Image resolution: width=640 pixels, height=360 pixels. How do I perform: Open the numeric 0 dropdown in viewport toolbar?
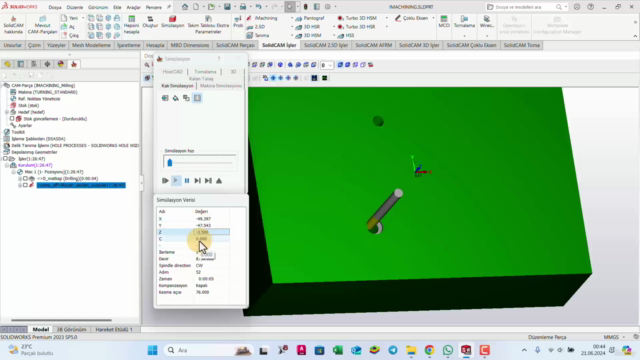[x=327, y=65]
